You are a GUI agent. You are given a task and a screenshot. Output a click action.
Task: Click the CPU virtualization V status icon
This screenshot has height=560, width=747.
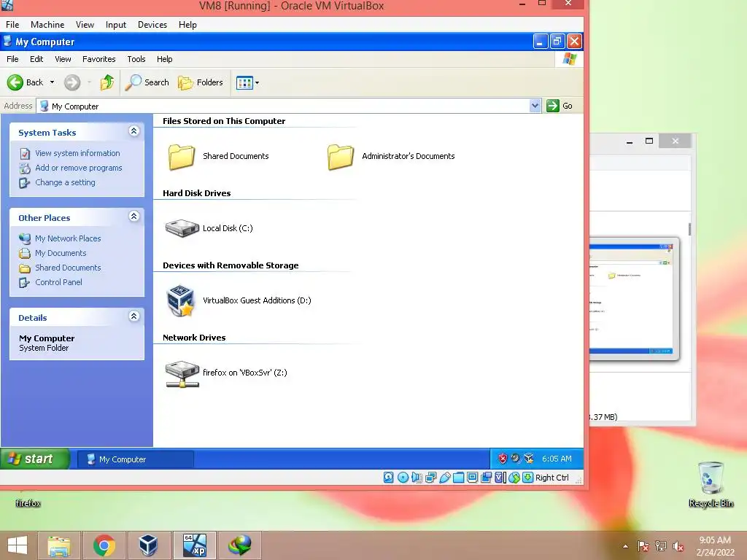(500, 478)
